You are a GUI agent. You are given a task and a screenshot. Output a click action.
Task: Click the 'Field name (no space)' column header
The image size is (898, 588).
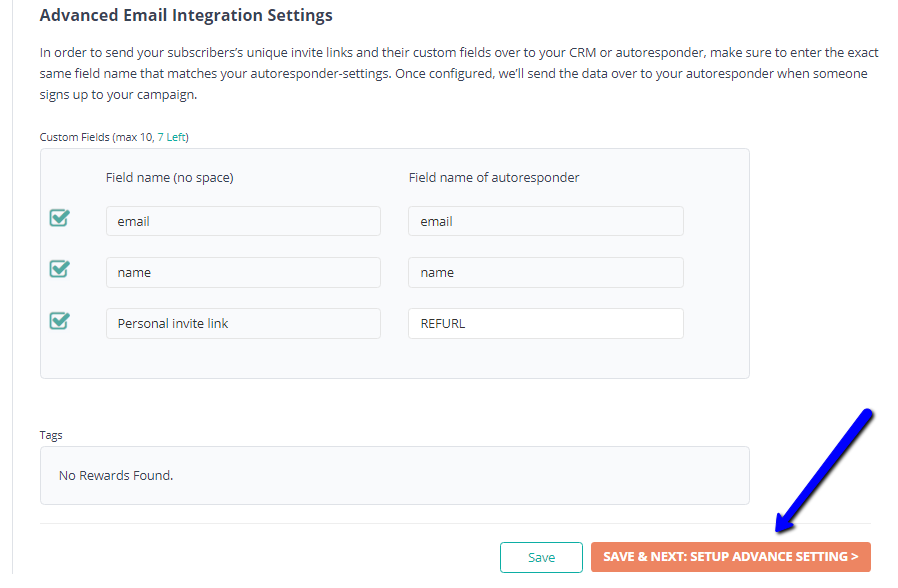(169, 177)
